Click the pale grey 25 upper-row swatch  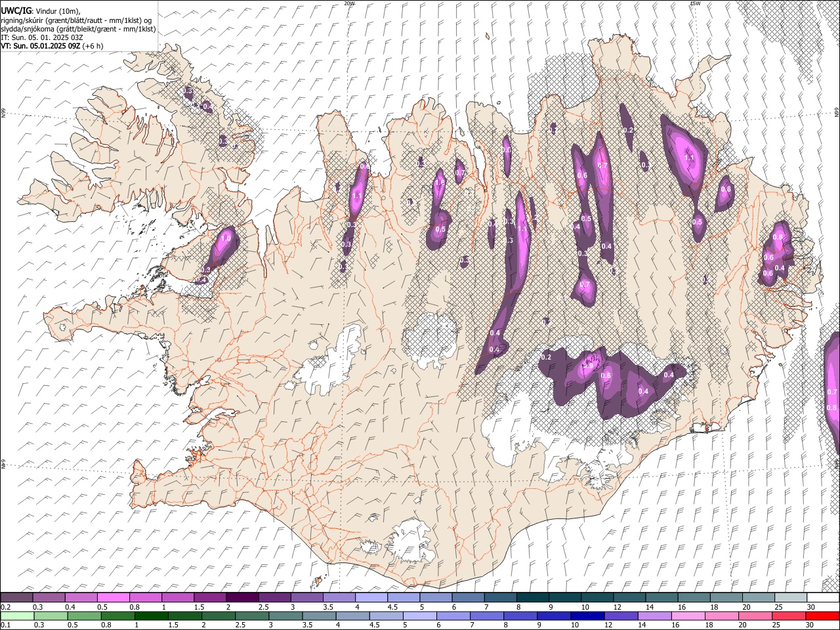pyautogui.click(x=790, y=597)
